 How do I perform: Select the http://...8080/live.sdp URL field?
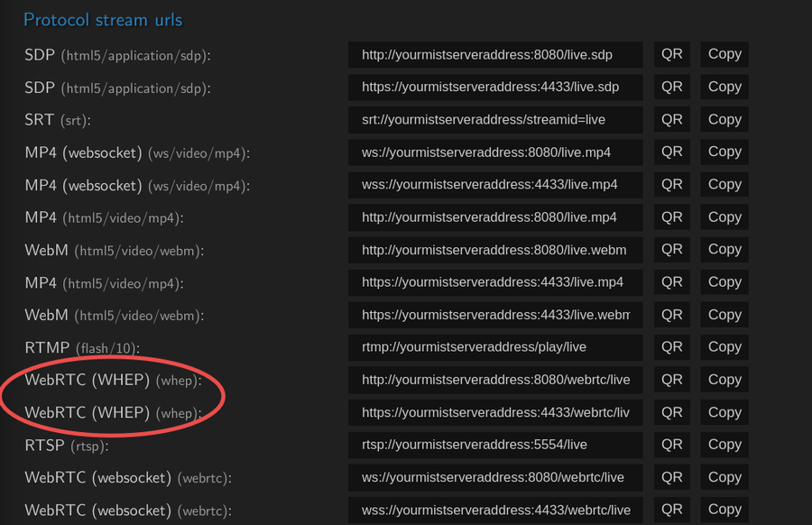495,54
